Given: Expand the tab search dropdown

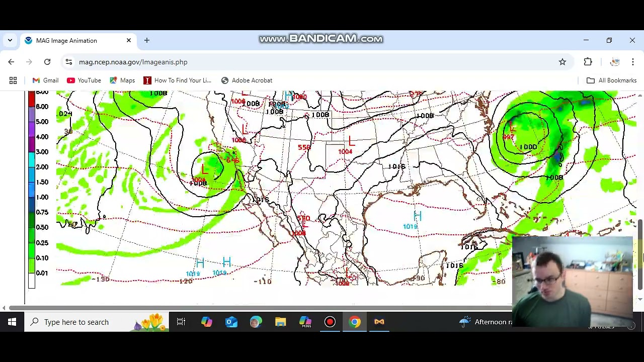Looking at the screenshot, I should point(10,40).
